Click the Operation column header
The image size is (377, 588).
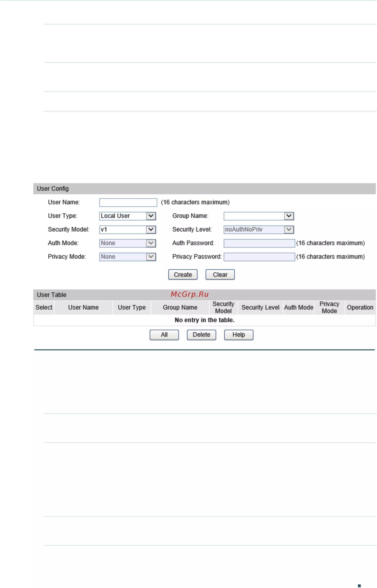click(x=360, y=307)
